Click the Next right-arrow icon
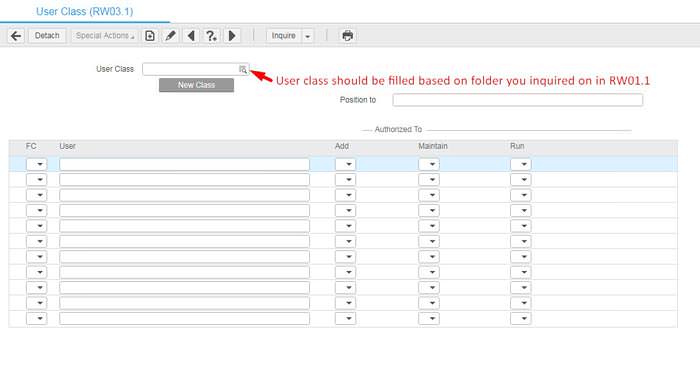The image size is (700, 367). point(232,36)
